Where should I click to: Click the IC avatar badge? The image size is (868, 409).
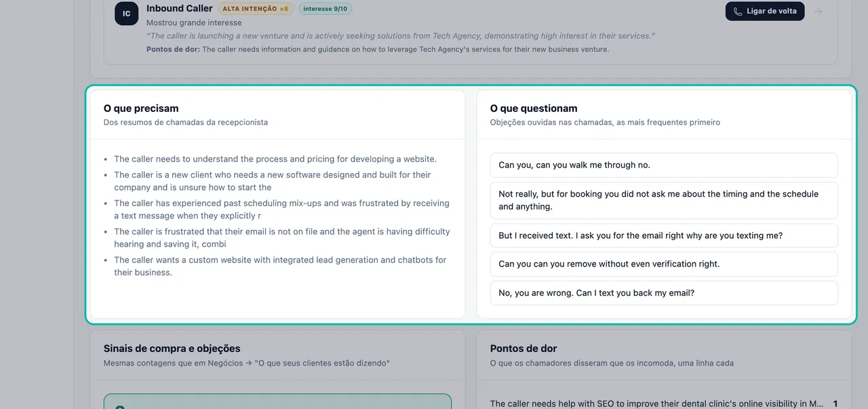point(127,14)
